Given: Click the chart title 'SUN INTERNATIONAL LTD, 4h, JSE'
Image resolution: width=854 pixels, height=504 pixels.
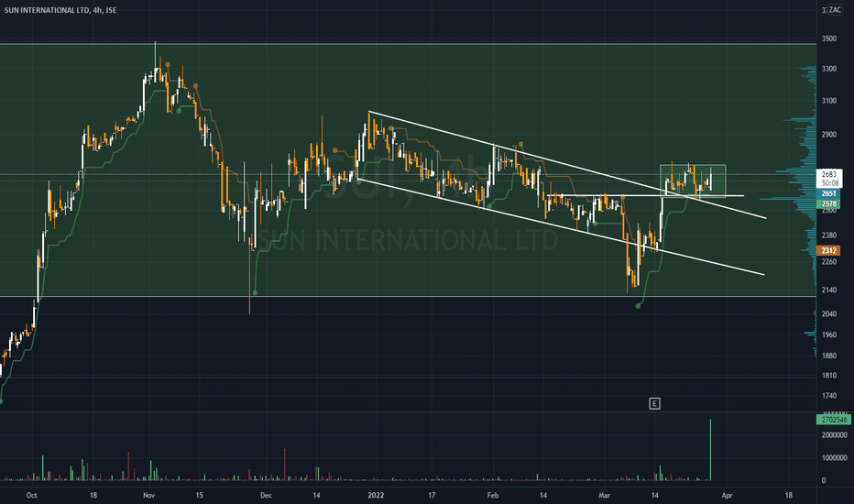Looking at the screenshot, I should pos(60,10).
